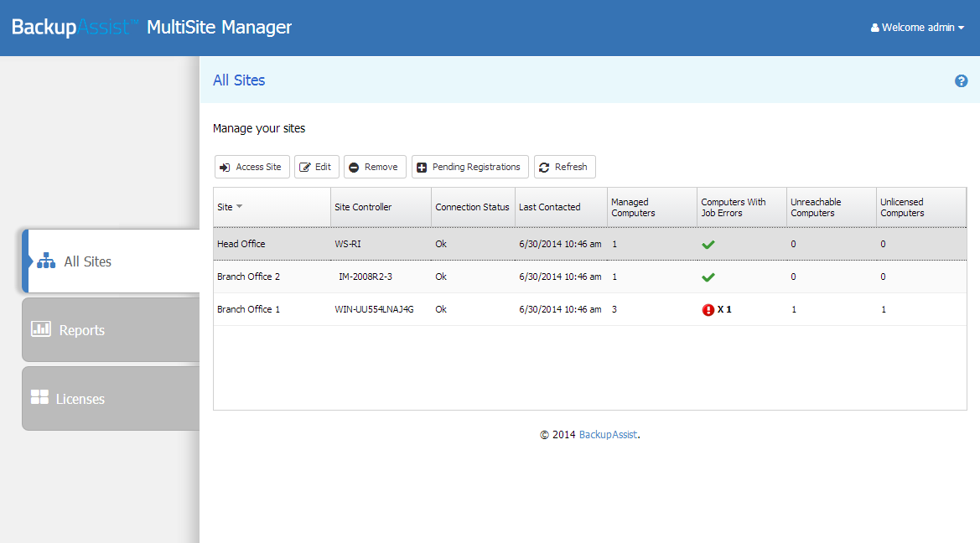
Task: Click the All Sites network icon in sidebar
Action: (46, 261)
